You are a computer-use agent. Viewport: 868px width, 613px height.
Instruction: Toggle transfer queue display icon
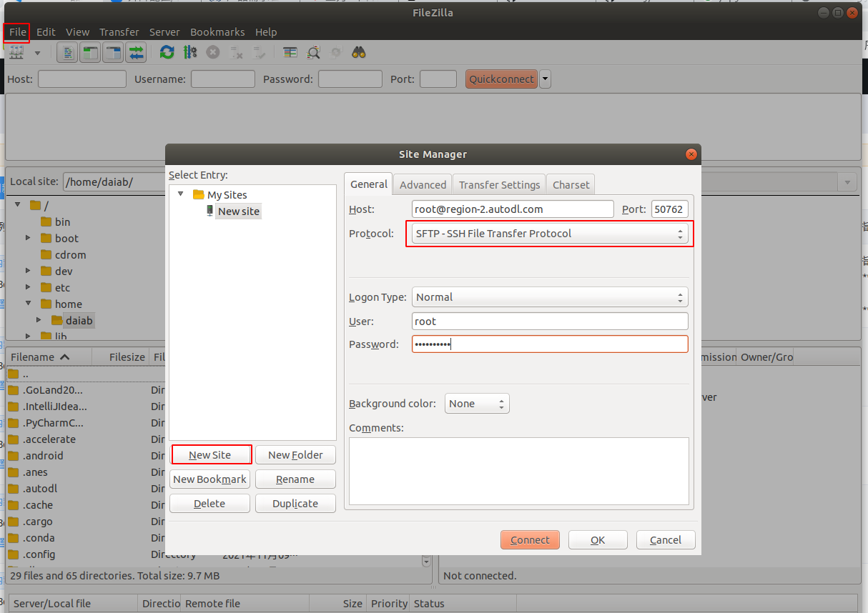click(135, 53)
